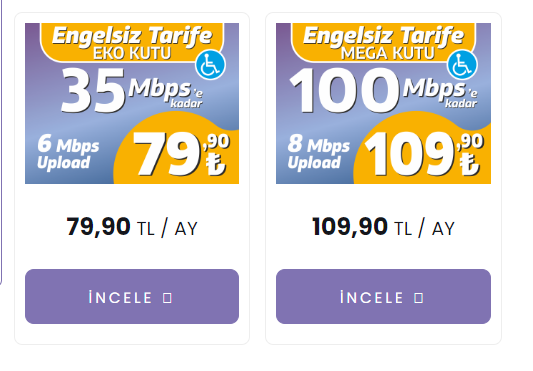Click the orange 79,90 price bubble
This screenshot has height=371, width=533.
click(x=177, y=150)
